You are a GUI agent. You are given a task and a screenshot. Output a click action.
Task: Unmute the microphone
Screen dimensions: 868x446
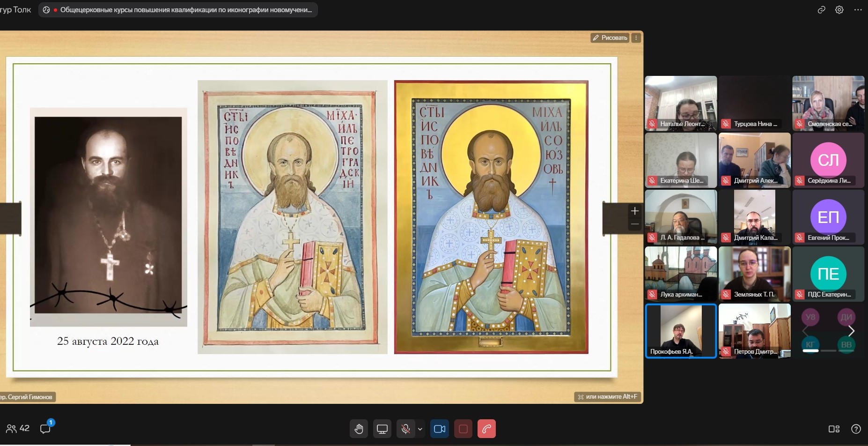pyautogui.click(x=405, y=429)
